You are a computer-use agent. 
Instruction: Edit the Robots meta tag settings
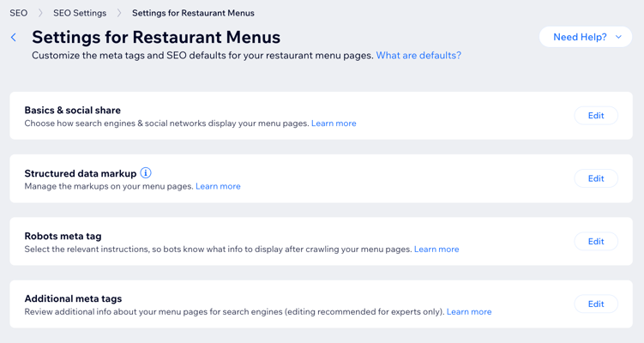(596, 242)
